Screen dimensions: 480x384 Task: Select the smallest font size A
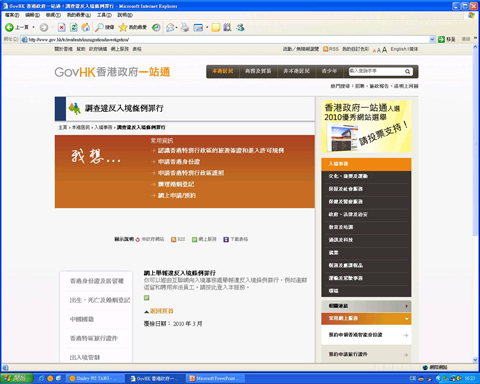pyautogui.click(x=374, y=50)
